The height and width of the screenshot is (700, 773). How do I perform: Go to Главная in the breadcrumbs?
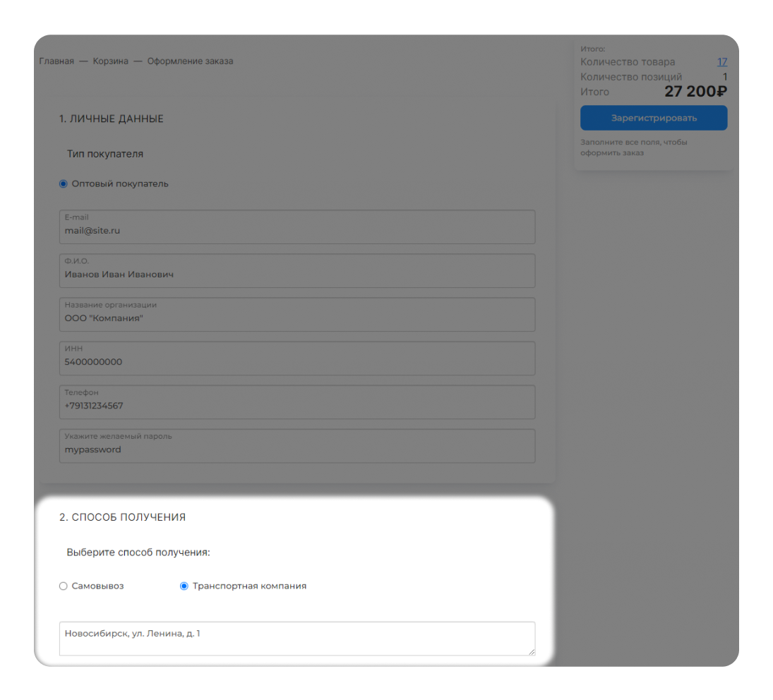coord(56,61)
